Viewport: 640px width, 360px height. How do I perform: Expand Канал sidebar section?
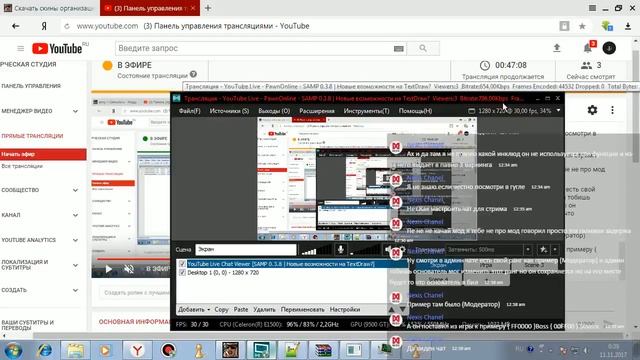point(76,215)
